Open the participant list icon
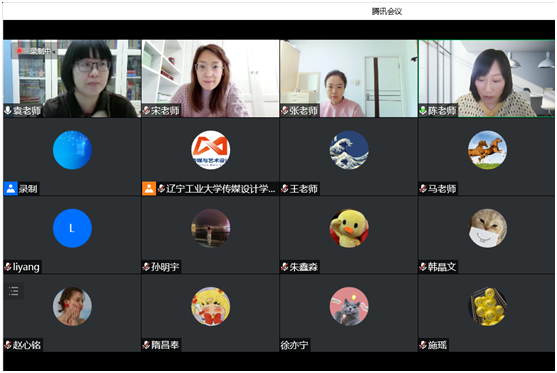The width and height of the screenshot is (557, 373). click(x=14, y=291)
